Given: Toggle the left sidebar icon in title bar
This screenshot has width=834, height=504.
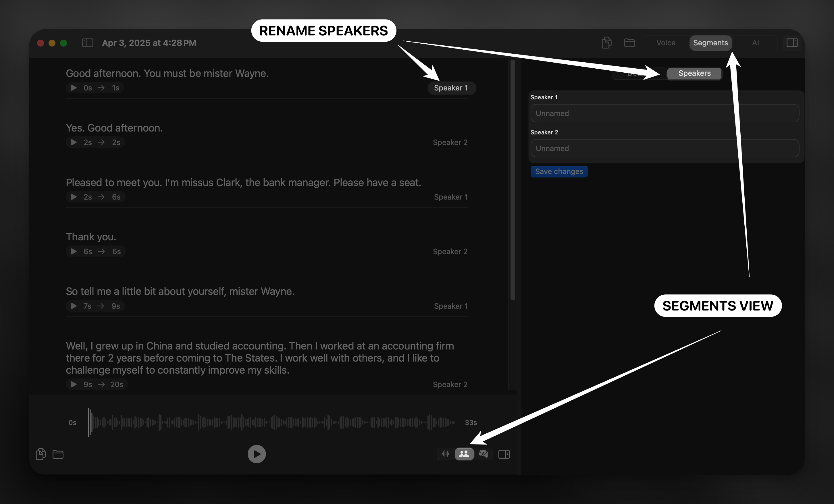Looking at the screenshot, I should pos(87,43).
